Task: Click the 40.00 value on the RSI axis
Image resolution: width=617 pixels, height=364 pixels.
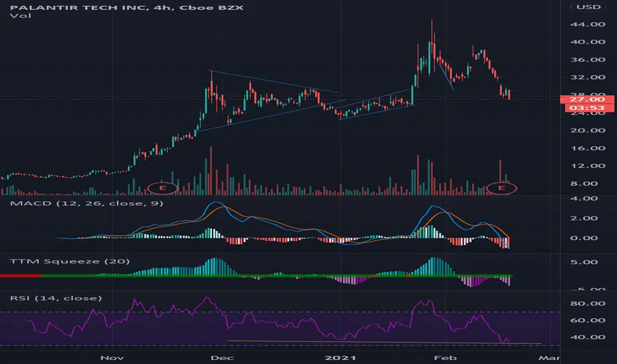Action: tap(587, 338)
